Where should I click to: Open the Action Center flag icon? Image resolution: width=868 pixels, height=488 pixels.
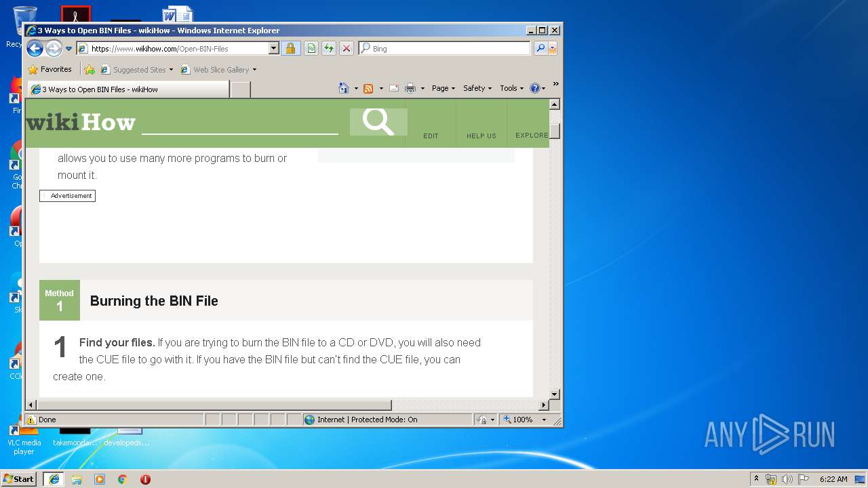click(804, 479)
